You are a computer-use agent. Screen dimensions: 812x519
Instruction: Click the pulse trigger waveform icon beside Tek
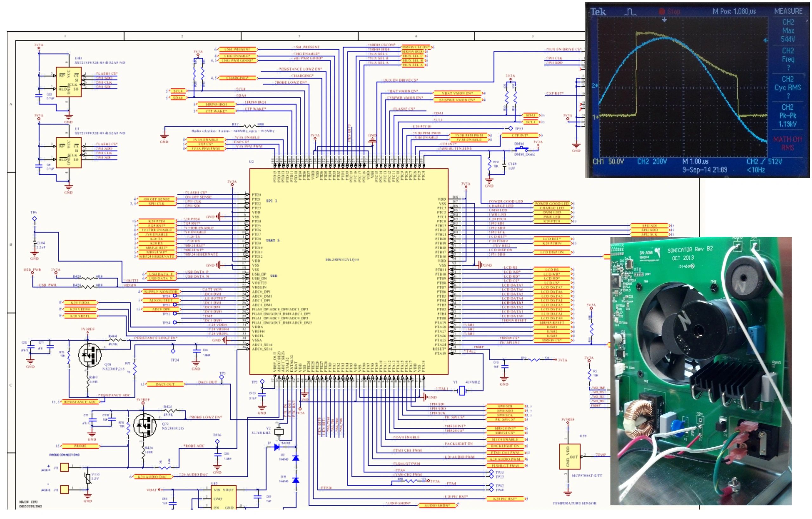(630, 12)
